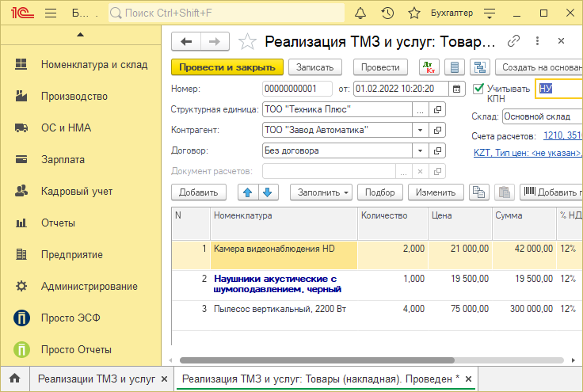
Task: Open the list report toolbar icon
Action: pyautogui.click(x=455, y=67)
